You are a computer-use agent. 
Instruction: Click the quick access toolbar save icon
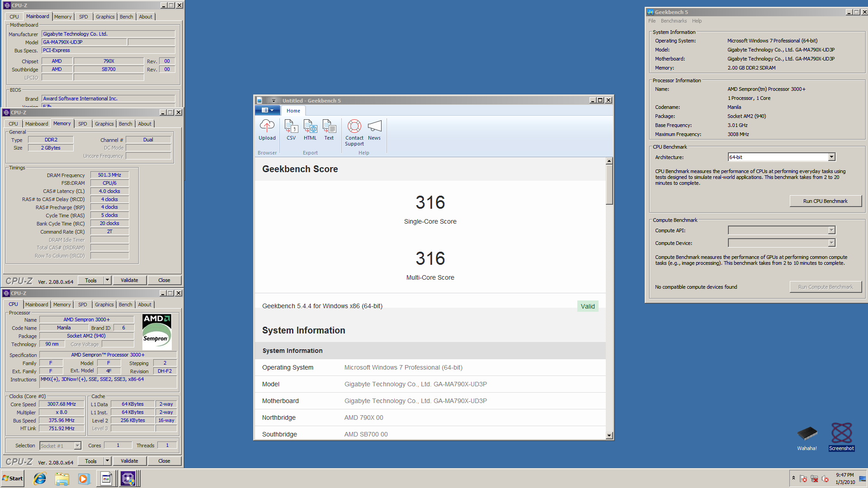(259, 100)
